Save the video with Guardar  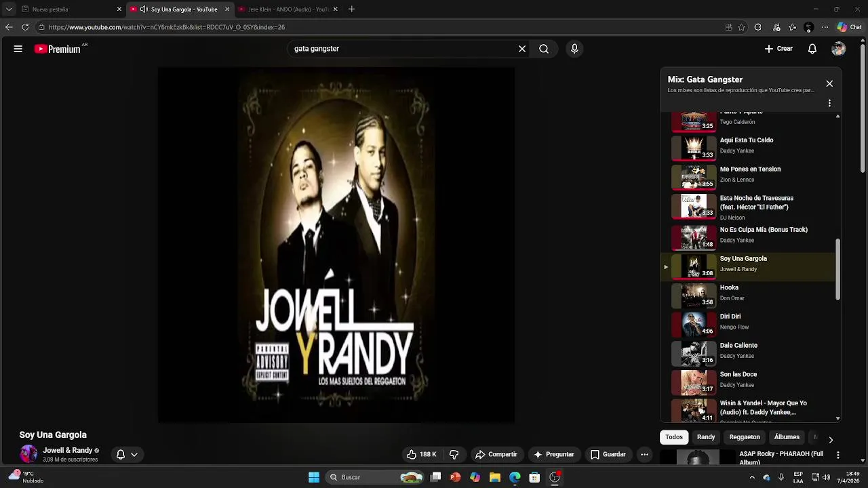[x=608, y=454]
